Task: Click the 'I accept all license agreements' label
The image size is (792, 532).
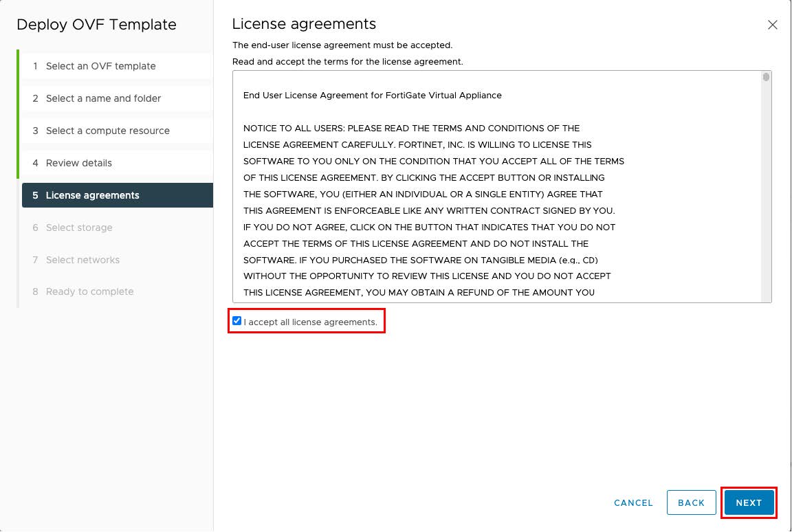Action: tap(310, 322)
